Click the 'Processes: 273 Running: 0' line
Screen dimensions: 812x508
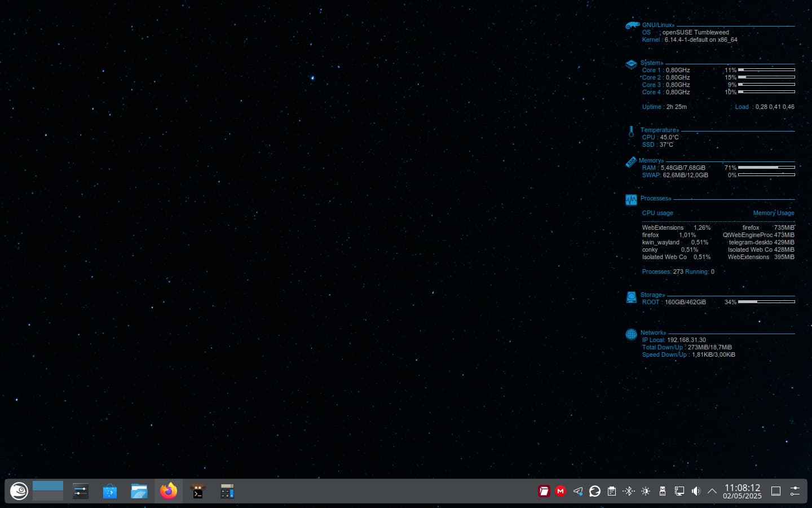coord(678,271)
